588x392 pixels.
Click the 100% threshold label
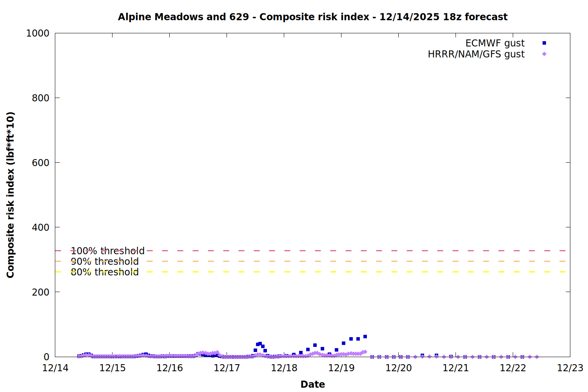[107, 251]
